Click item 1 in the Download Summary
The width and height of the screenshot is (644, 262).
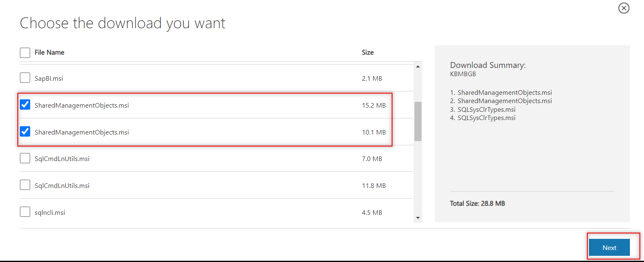(501, 93)
